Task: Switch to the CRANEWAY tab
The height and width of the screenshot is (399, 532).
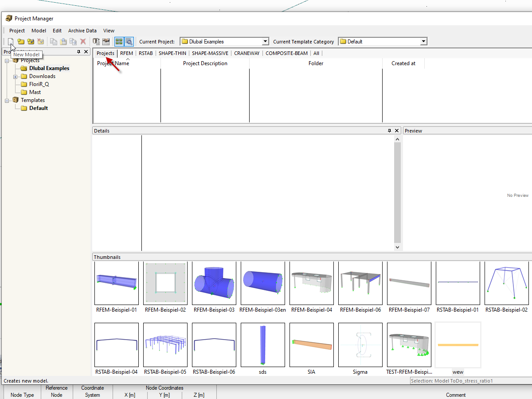Action: [247, 53]
